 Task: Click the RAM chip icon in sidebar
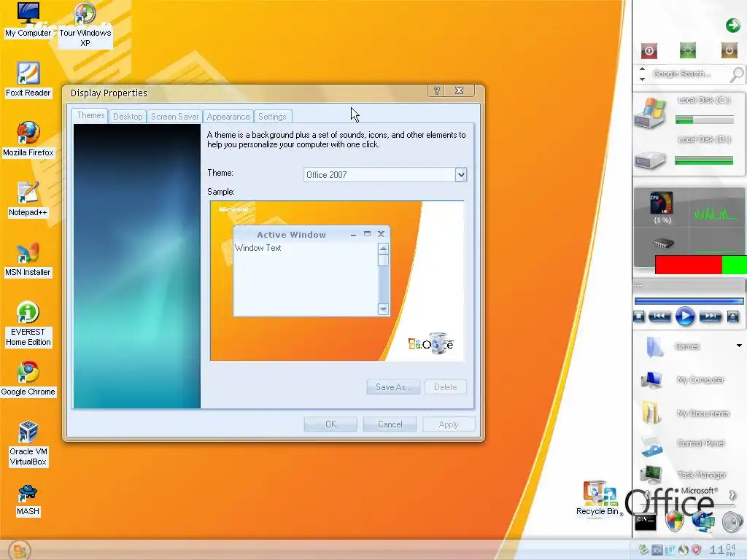[662, 244]
